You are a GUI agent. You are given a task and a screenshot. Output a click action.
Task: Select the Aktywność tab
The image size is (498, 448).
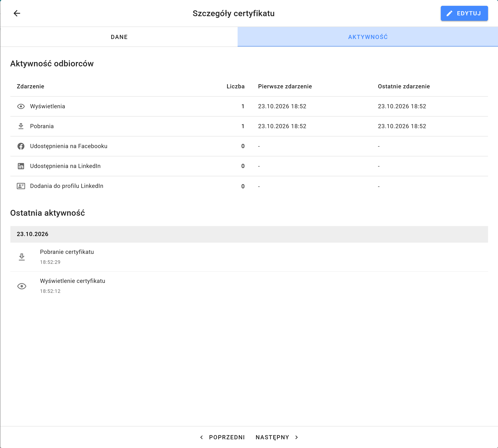coord(368,37)
